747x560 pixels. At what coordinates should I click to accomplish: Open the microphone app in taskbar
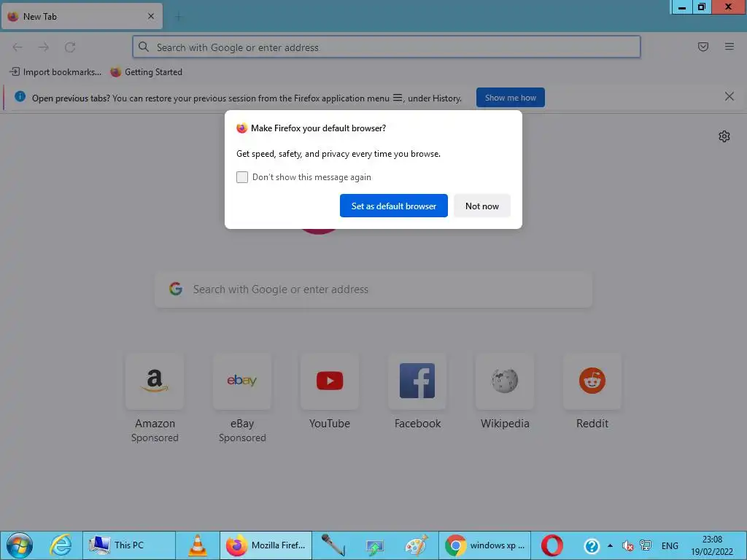click(x=333, y=545)
